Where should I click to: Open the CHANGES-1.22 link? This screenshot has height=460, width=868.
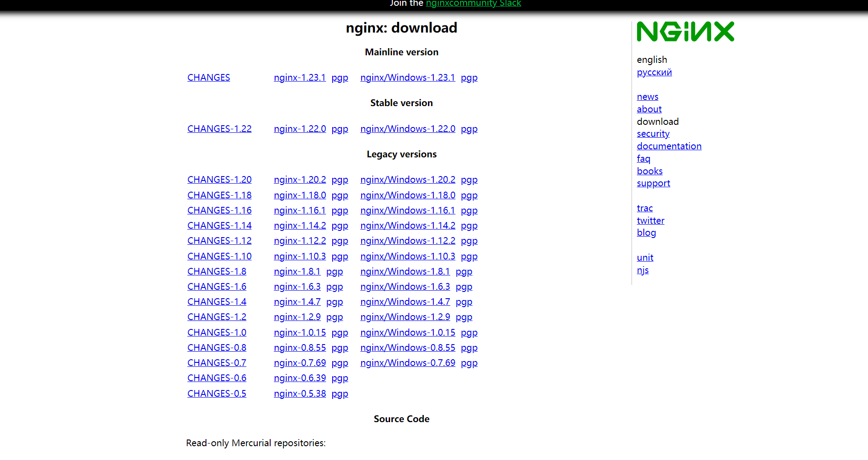point(219,129)
